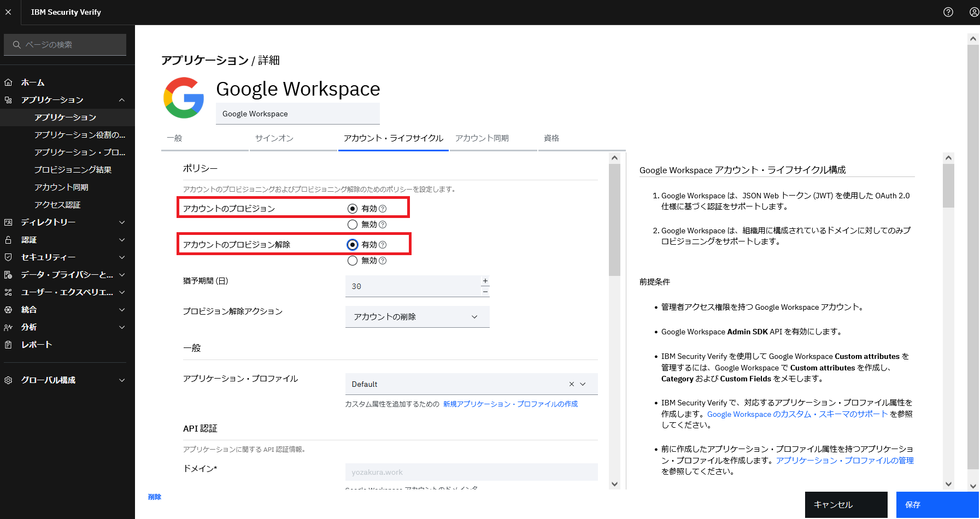The image size is (980, 519).
Task: Click the policy form scrollbar down arrow
Action: click(x=614, y=484)
